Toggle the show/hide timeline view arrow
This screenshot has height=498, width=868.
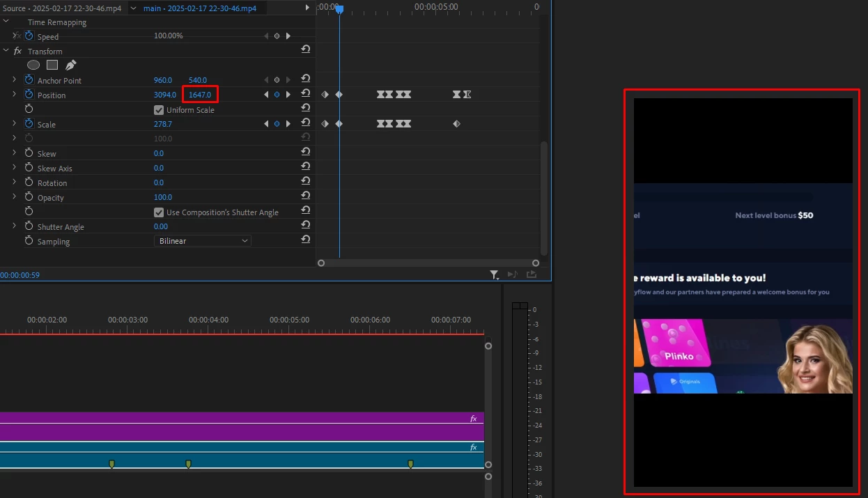[308, 8]
